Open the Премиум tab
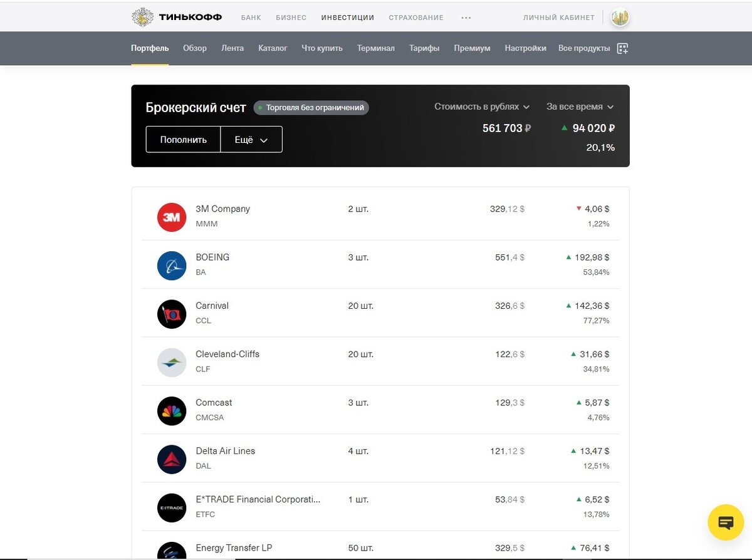 pyautogui.click(x=472, y=48)
